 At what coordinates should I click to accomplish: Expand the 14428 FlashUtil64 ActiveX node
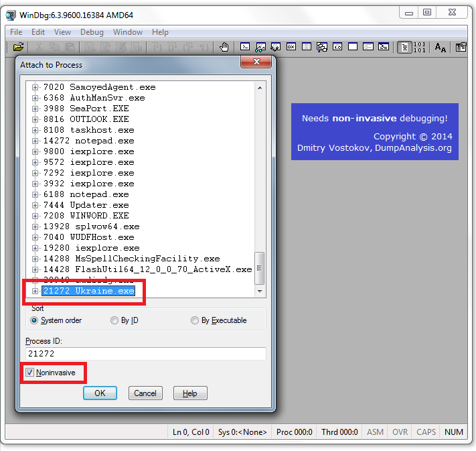(35, 269)
